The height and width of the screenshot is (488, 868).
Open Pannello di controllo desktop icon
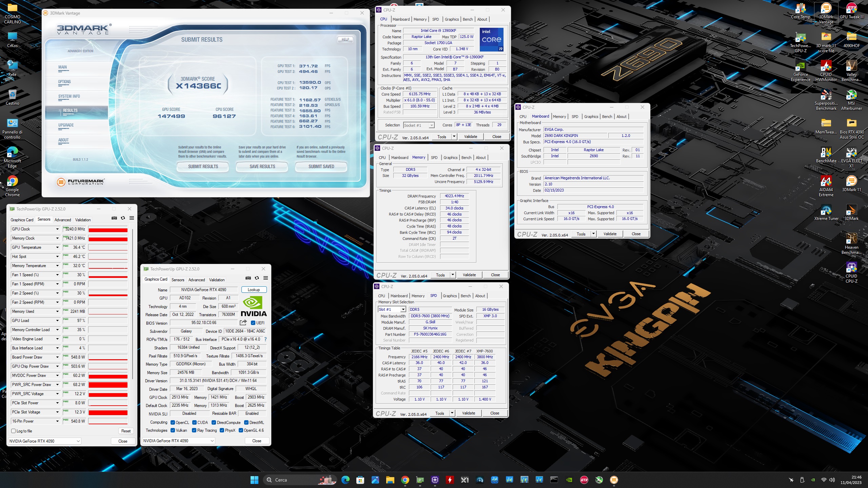click(12, 129)
